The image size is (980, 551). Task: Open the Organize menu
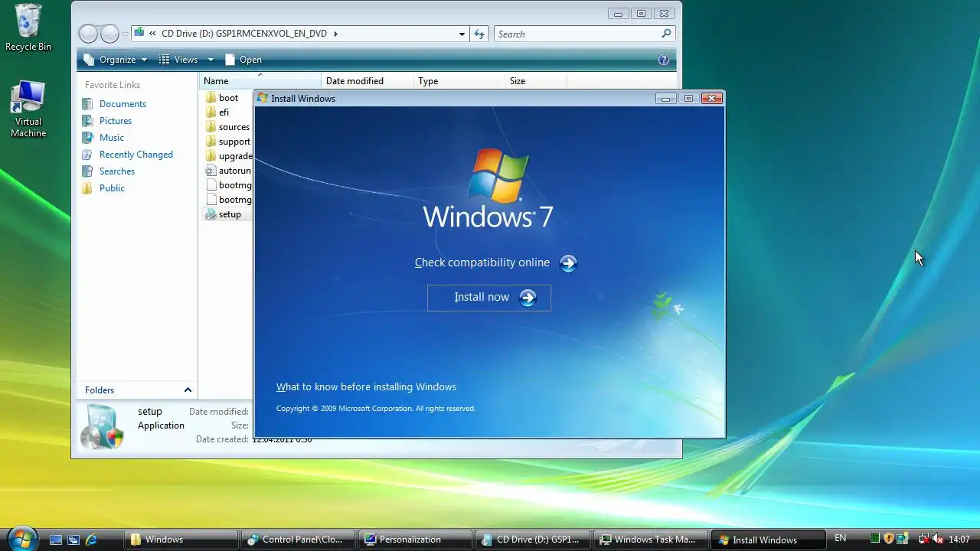coord(116,60)
